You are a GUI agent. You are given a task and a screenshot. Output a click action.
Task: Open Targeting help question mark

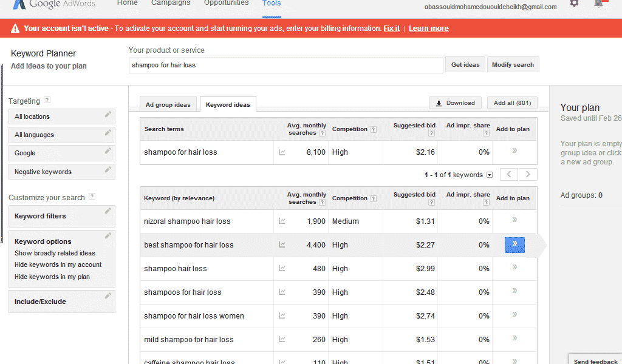pyautogui.click(x=47, y=100)
